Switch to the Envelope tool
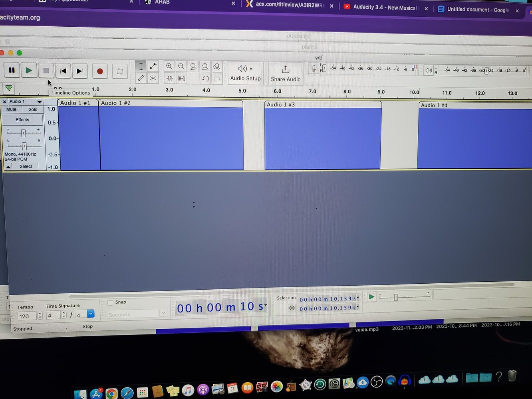Viewport: 532px width, 399px height. pyautogui.click(x=153, y=66)
